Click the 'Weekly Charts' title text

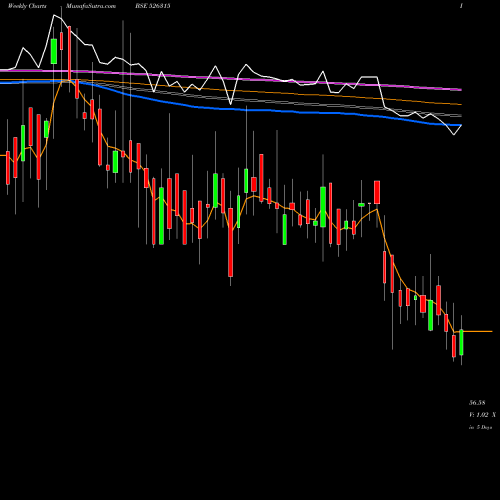(27, 6)
